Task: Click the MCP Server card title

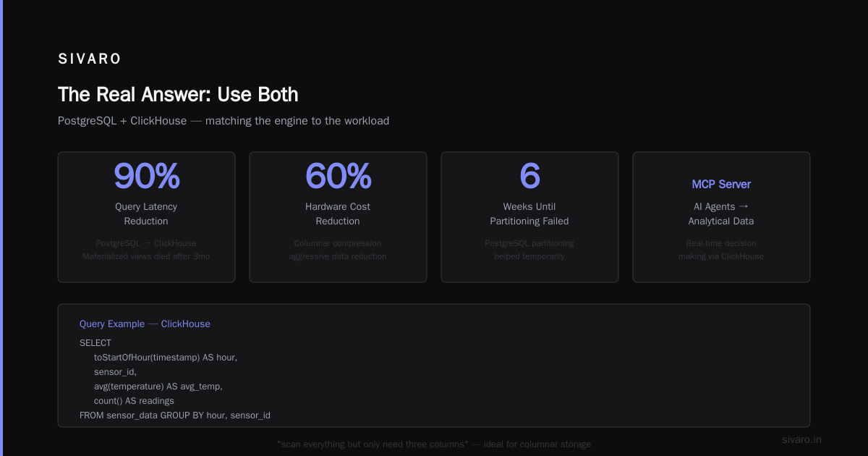Action: click(x=721, y=185)
